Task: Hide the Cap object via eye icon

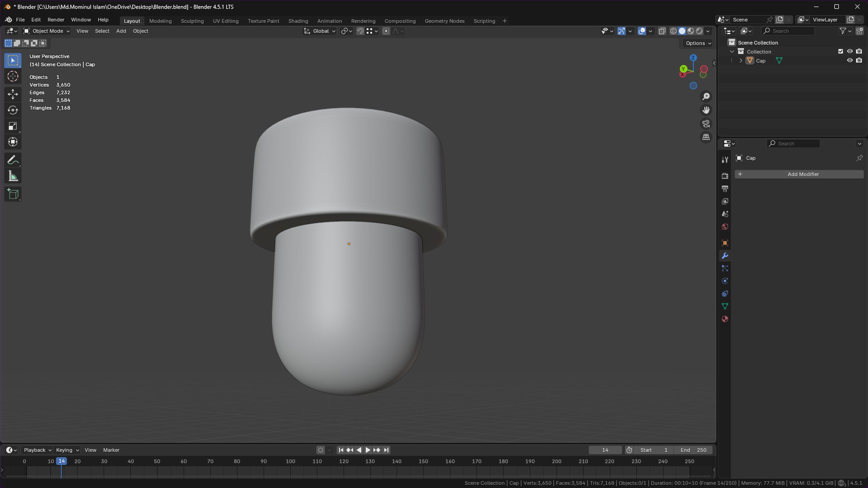Action: (849, 61)
